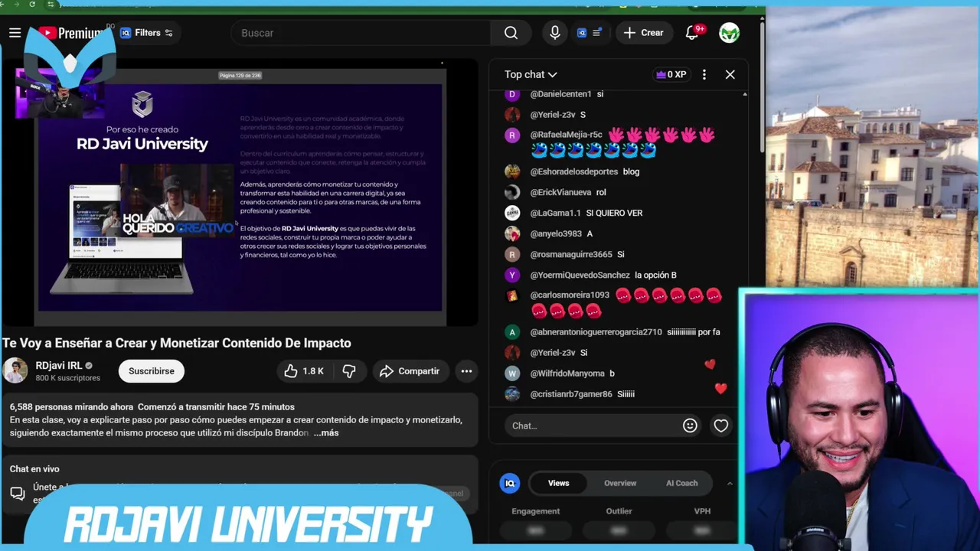Click @rosmanaguirre3665 chat username
This screenshot has width=980, height=551.
pos(571,254)
